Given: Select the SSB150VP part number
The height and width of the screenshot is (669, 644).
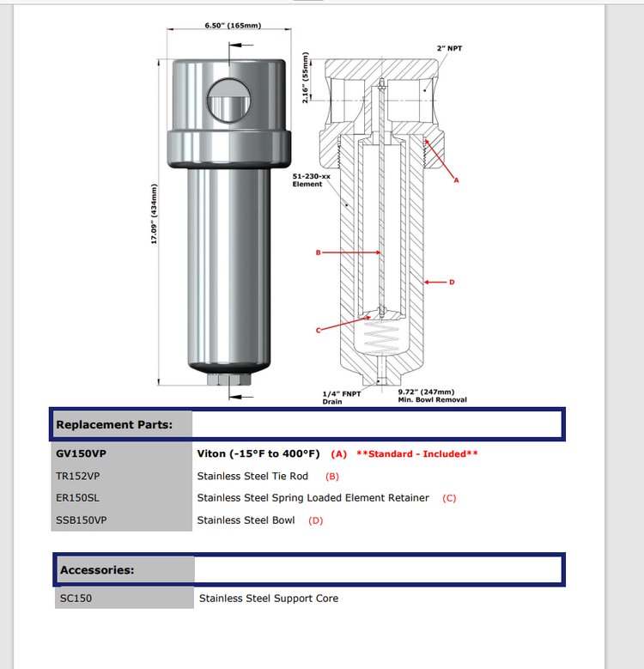Looking at the screenshot, I should [x=82, y=520].
